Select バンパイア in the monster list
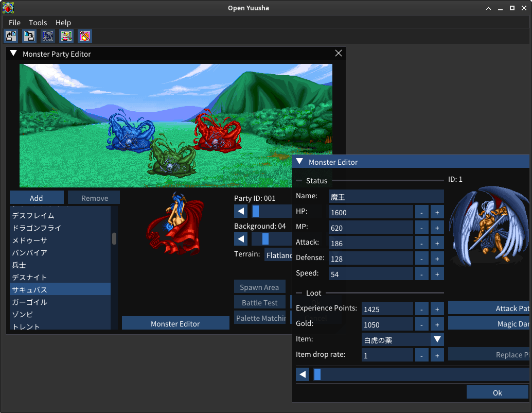532x413 pixels. coord(60,252)
